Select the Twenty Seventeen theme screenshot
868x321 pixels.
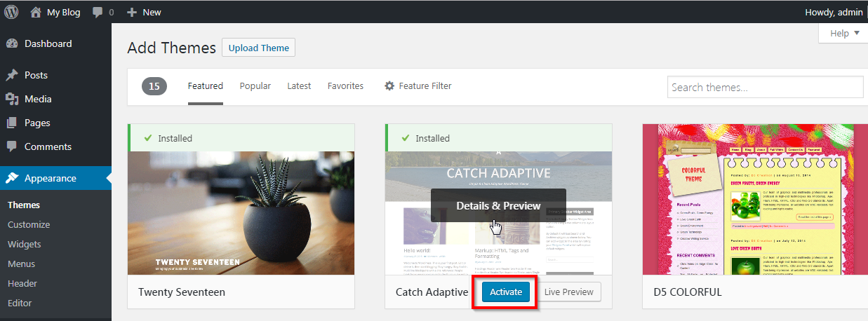241,213
